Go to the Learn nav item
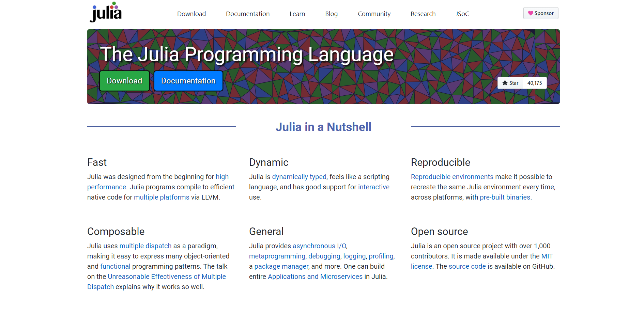Viewport: 644px width, 315px height. (x=297, y=14)
